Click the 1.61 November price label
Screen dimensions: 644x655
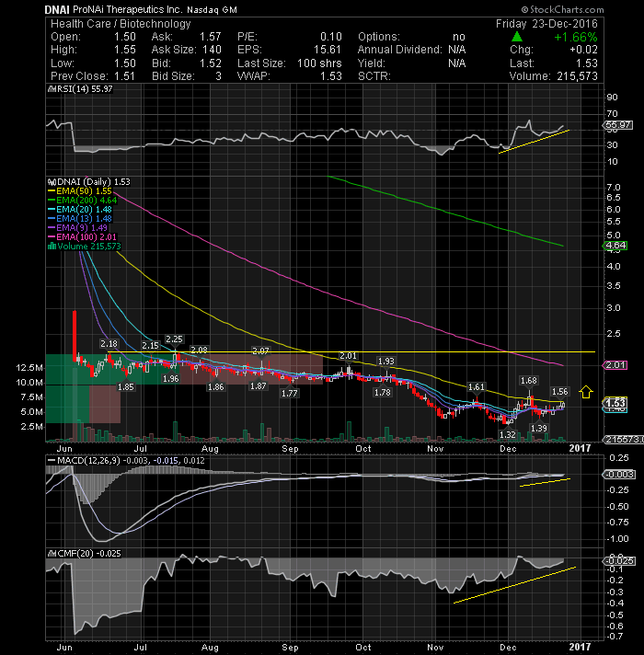tap(477, 387)
